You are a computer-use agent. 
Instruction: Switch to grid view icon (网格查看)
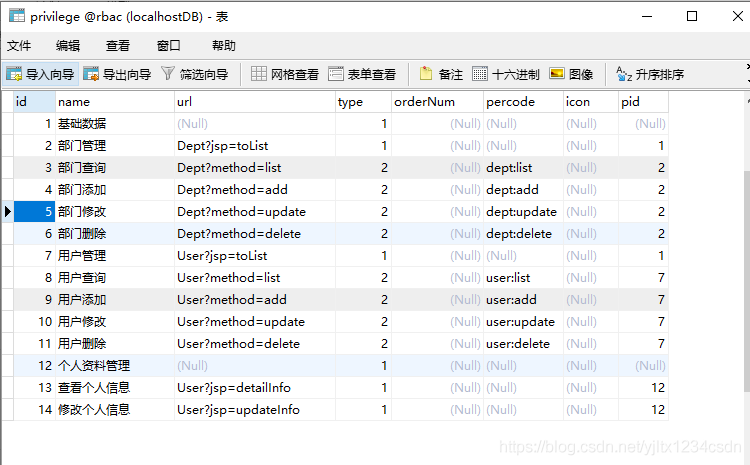(x=259, y=74)
